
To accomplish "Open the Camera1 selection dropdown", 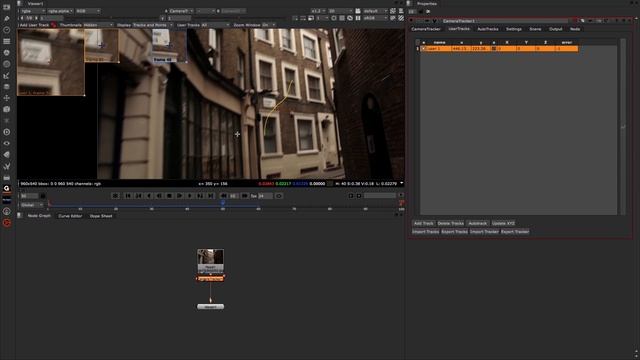I will coord(181,11).
